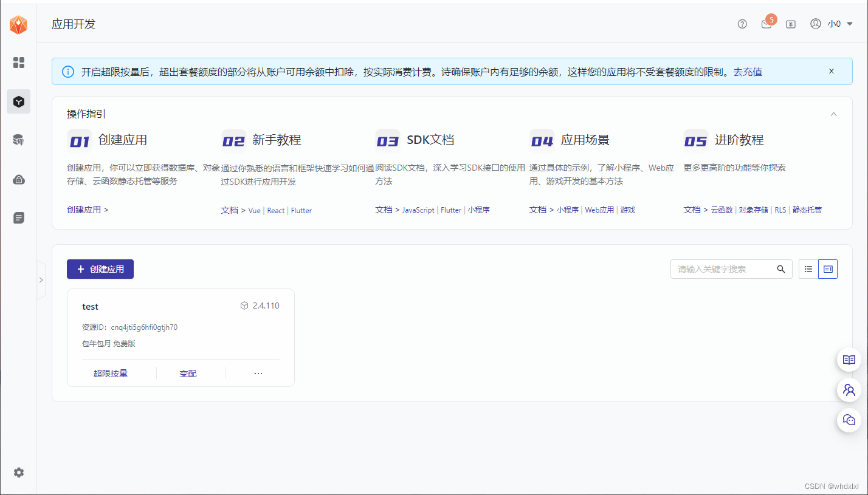The width and height of the screenshot is (868, 495).
Task: Click resource ID cnq4jti5g6hfi0gtjh70
Action: 144,327
